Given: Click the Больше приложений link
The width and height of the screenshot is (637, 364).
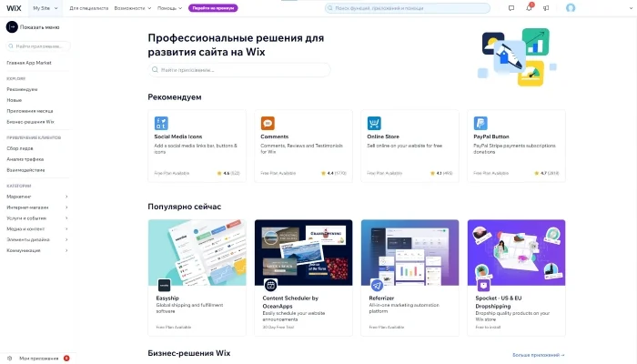Looking at the screenshot, I should tap(539, 355).
